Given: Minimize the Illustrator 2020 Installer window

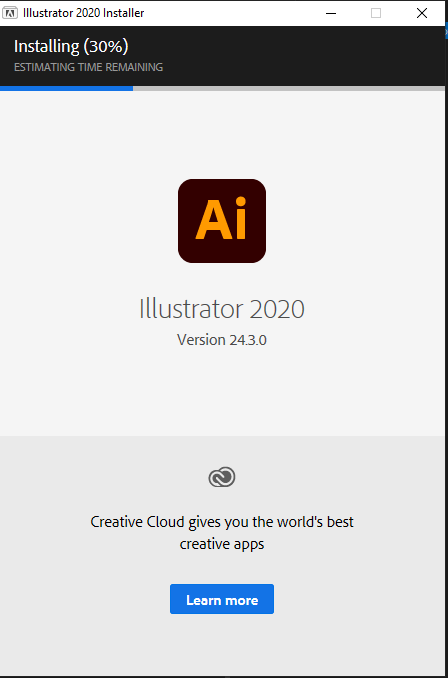Looking at the screenshot, I should [x=331, y=13].
